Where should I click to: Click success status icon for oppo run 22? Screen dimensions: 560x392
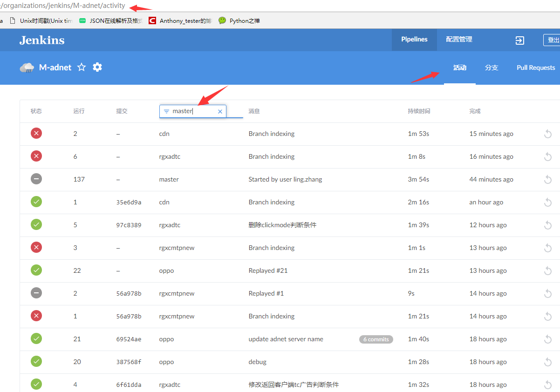tap(36, 270)
